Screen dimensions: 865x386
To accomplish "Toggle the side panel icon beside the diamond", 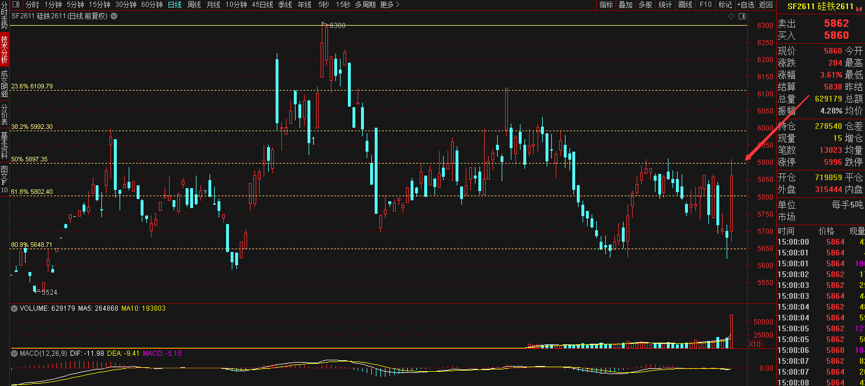I will pyautogui.click(x=741, y=16).
